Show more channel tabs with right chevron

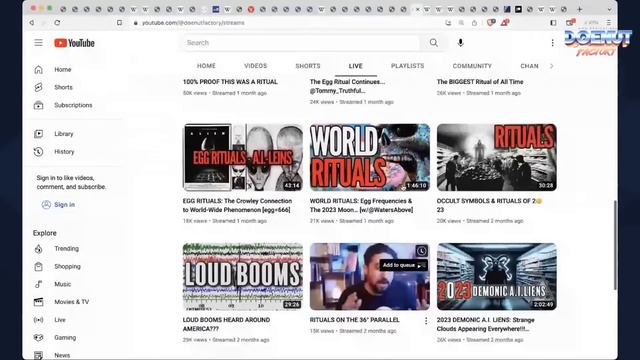pyautogui.click(x=551, y=66)
